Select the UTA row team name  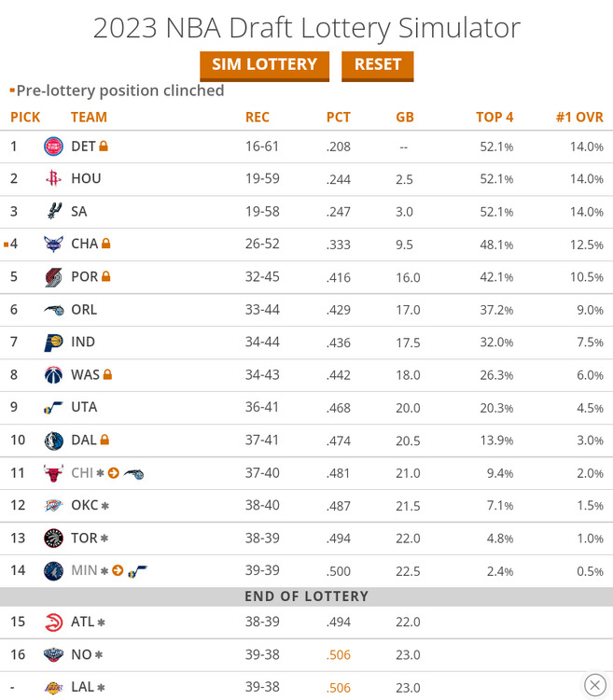[x=84, y=408]
